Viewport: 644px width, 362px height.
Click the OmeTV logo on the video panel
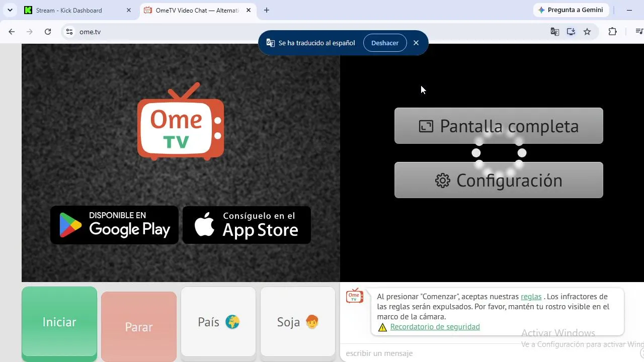[x=181, y=121]
